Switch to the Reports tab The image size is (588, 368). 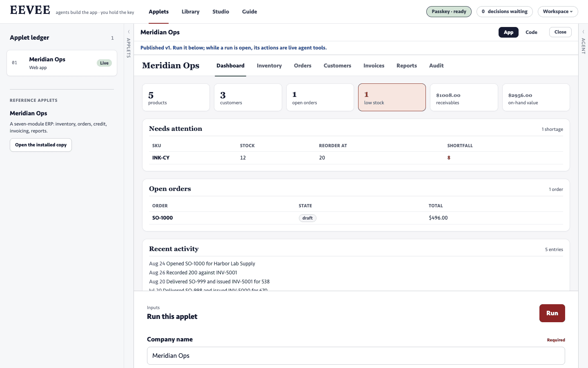click(x=407, y=66)
